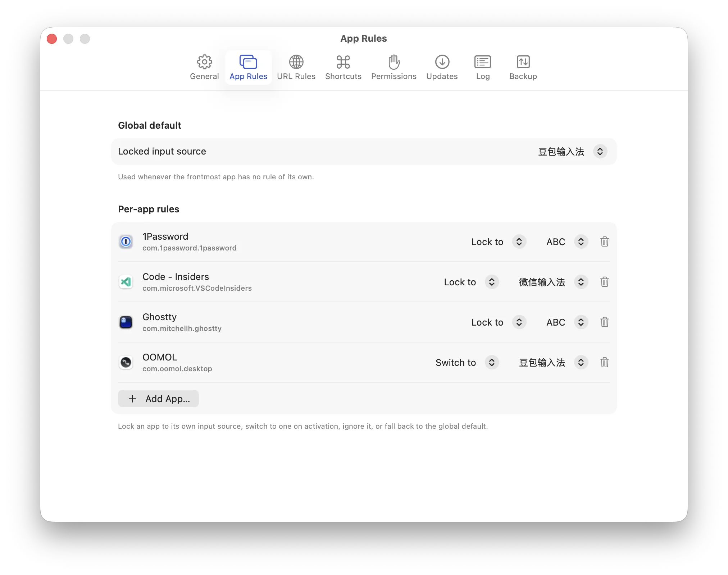
Task: Click the 1Password app icon
Action: point(126,242)
